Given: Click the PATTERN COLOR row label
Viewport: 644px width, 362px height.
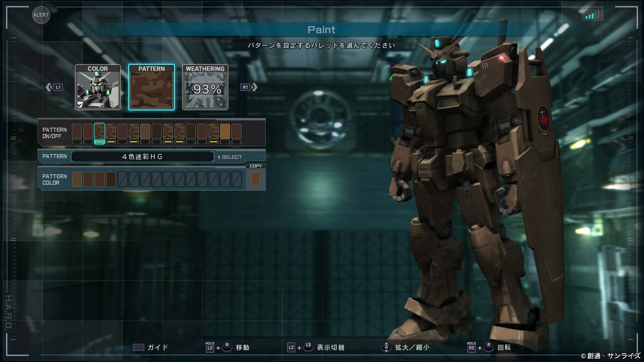Looking at the screenshot, I should (x=54, y=179).
